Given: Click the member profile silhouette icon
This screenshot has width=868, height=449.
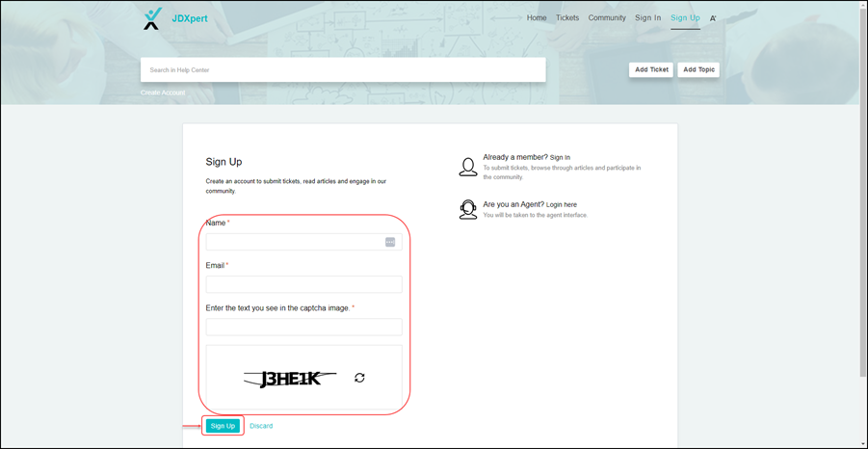Looking at the screenshot, I should [x=468, y=167].
